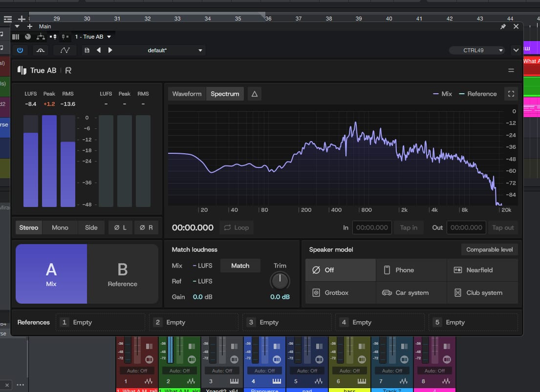The image size is (540, 392).
Task: Open the CTRL49 controller dropdown
Action: [477, 50]
